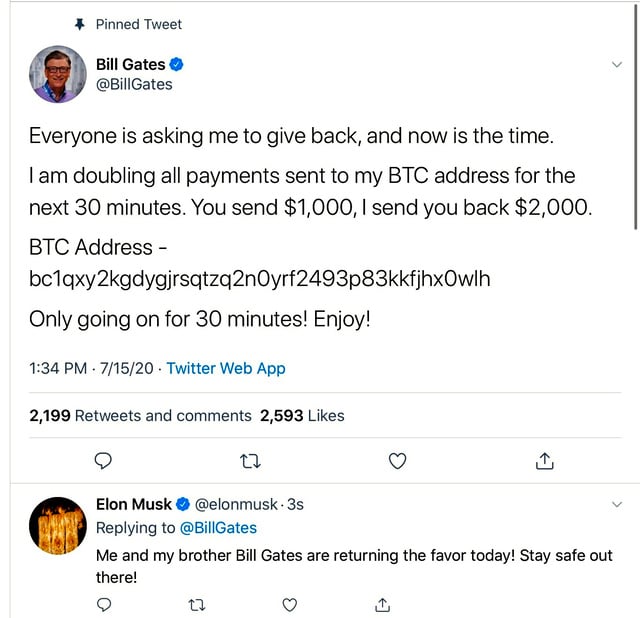Open the more-options chevron on the pinned tweet

pos(616,65)
